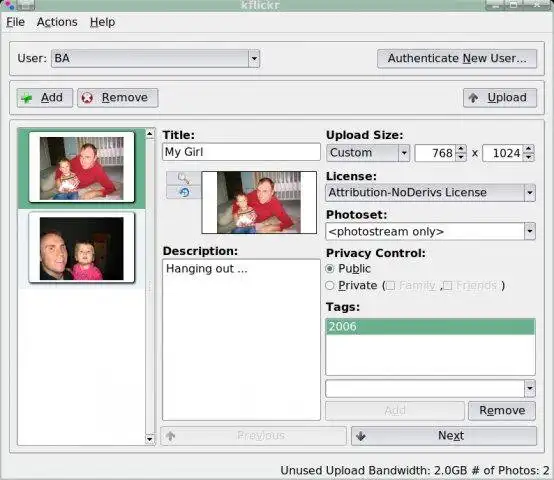Click the magnifier zoom icon beside preview
The width and height of the screenshot is (554, 480).
(183, 178)
